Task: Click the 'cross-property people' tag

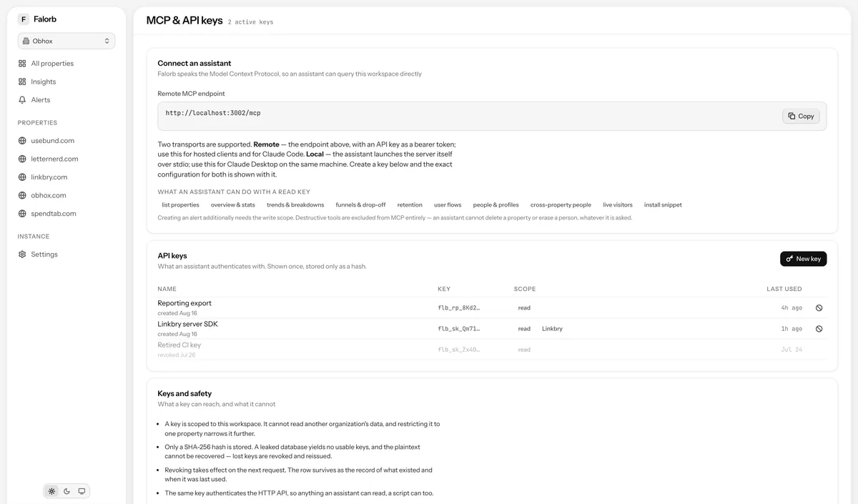Action: (561, 205)
